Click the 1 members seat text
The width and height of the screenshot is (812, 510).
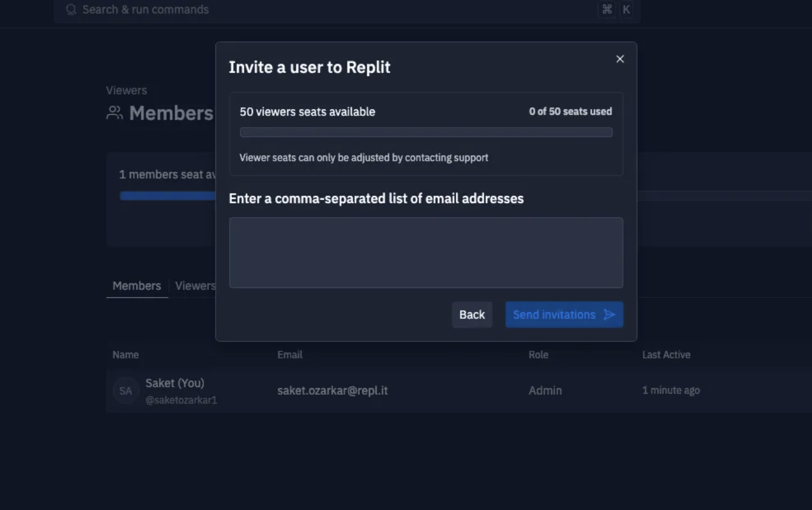[x=167, y=174]
